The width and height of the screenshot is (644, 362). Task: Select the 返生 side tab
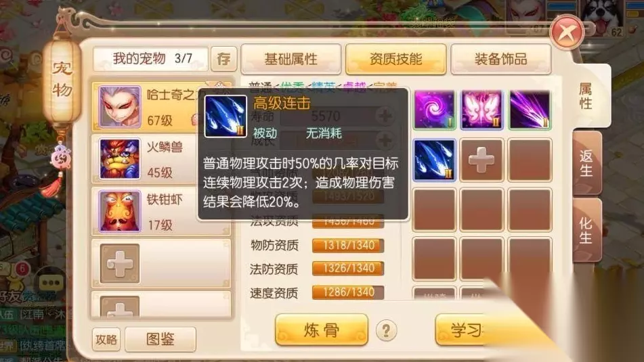click(586, 162)
